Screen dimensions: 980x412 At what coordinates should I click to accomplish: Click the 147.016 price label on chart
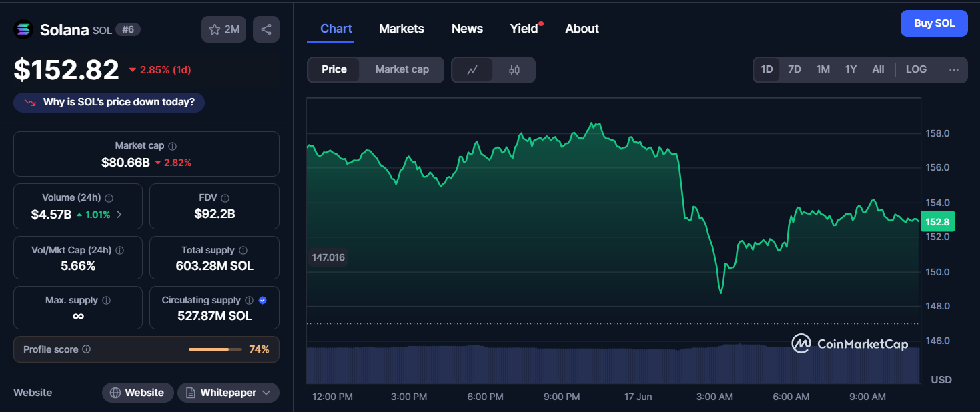328,257
